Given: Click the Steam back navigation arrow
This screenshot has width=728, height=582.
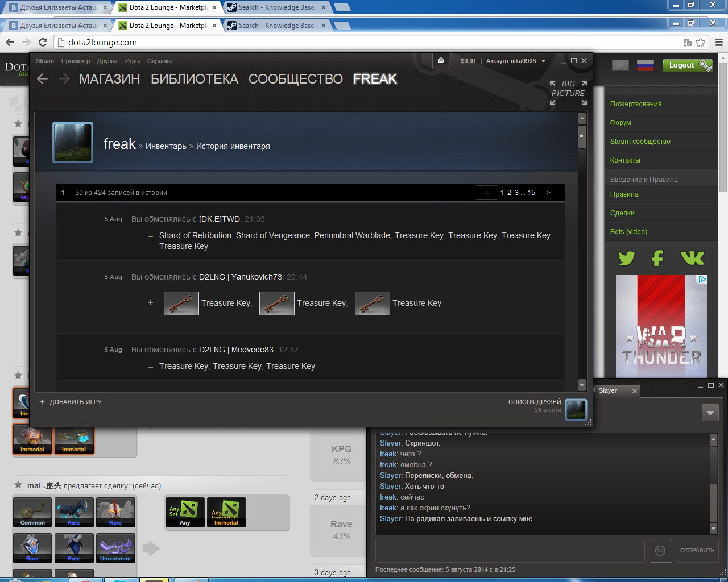Looking at the screenshot, I should coord(43,79).
